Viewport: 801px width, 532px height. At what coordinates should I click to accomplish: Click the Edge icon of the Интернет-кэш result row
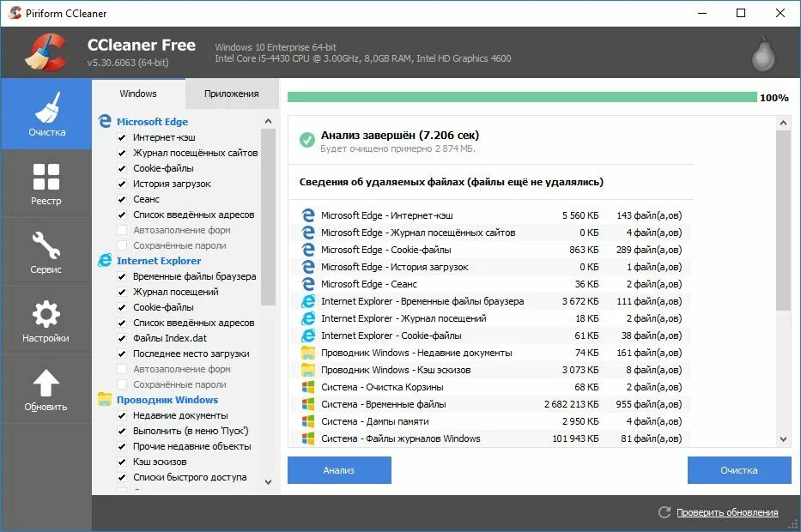pyautogui.click(x=308, y=215)
